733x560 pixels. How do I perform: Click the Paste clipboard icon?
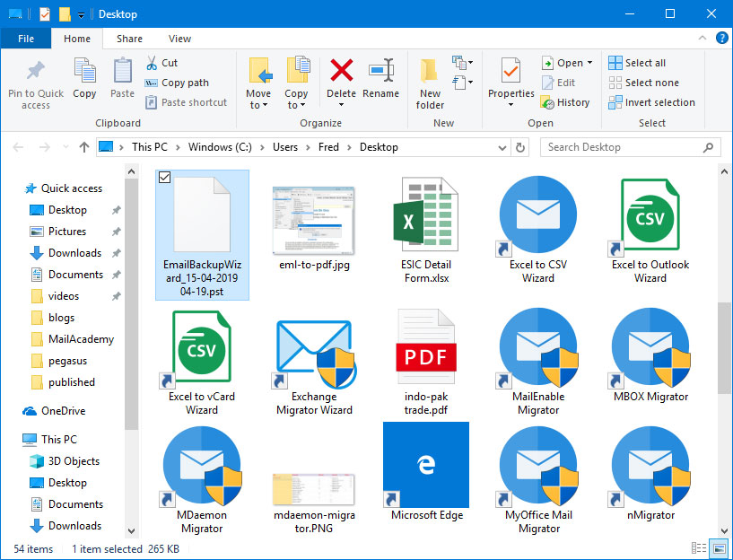[x=123, y=71]
